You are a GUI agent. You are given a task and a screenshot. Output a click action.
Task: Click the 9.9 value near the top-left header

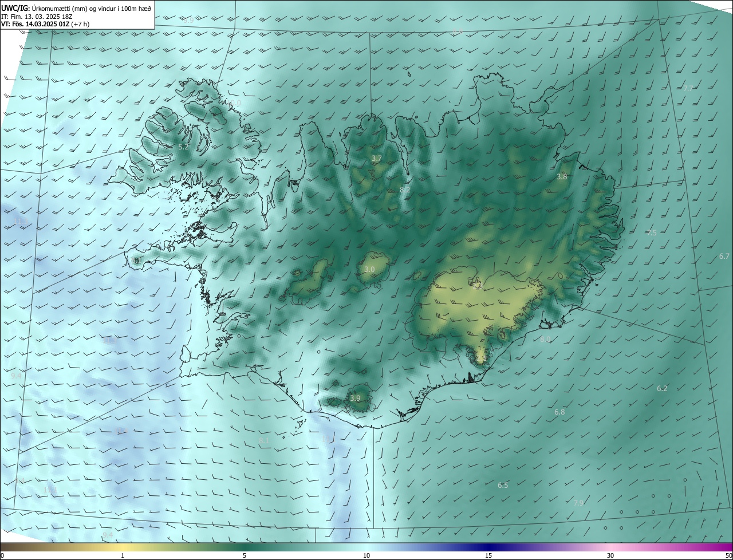coord(188,20)
